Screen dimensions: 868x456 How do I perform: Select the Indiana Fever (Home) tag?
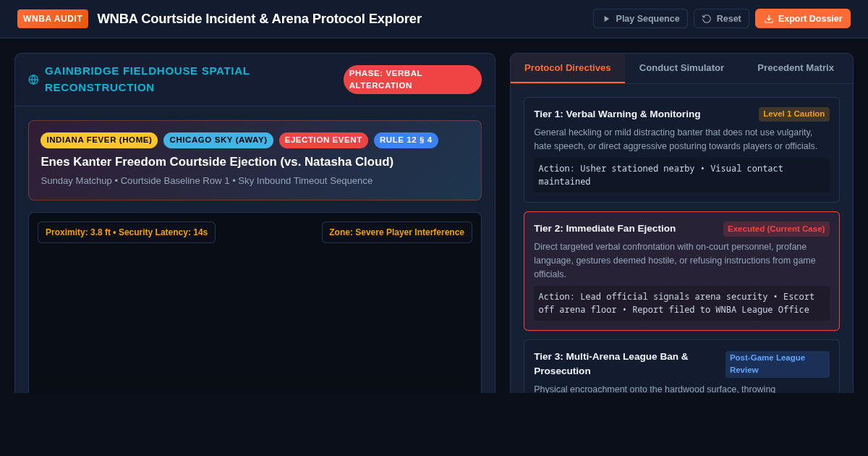point(99,140)
